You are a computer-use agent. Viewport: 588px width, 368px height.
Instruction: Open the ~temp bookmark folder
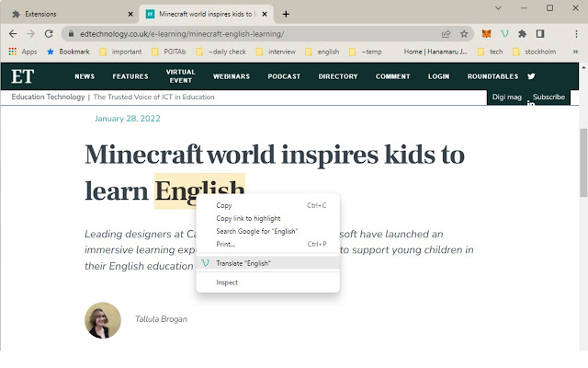tap(366, 52)
